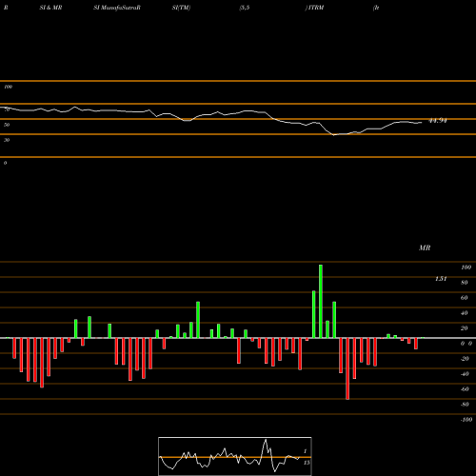
Task: Click the 0 label on RSI axis
Action: (x=5, y=163)
